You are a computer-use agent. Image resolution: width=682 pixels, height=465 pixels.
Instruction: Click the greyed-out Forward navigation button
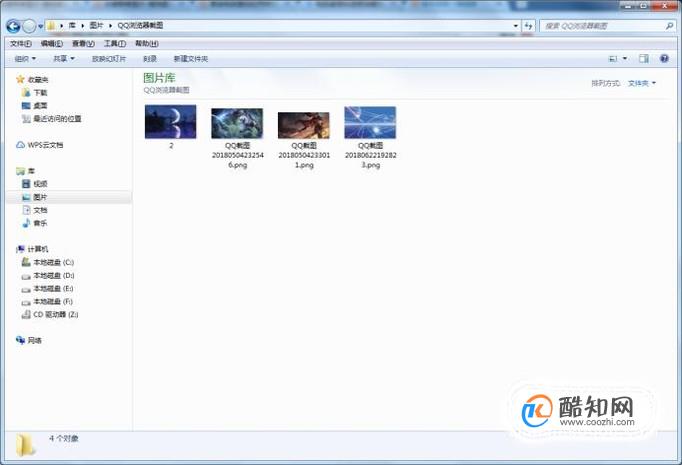coord(29,27)
